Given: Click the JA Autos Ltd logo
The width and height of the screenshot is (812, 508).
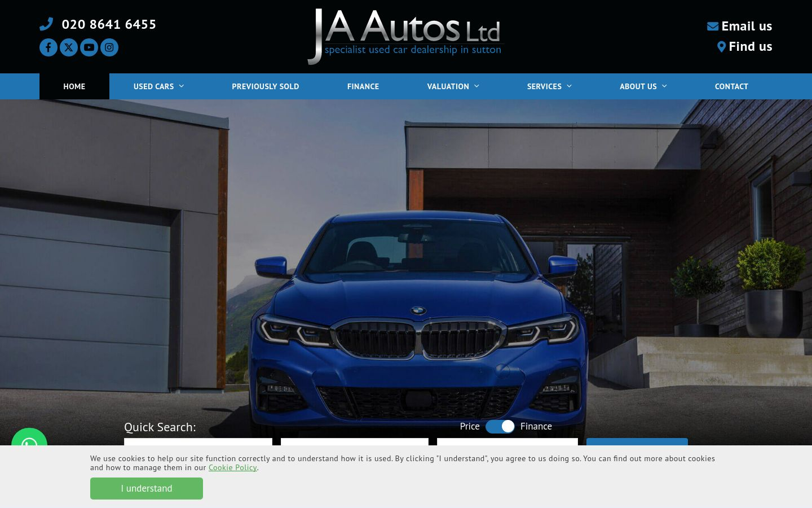Looking at the screenshot, I should [x=405, y=36].
